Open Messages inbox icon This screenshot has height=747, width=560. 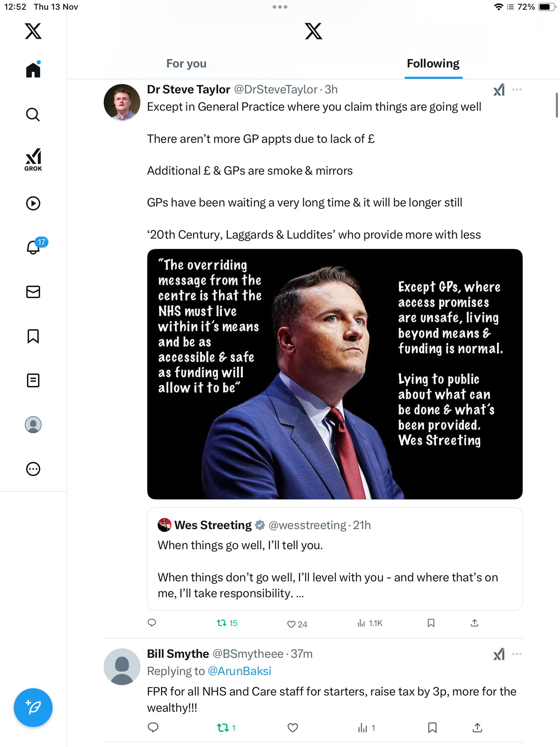coord(33,292)
